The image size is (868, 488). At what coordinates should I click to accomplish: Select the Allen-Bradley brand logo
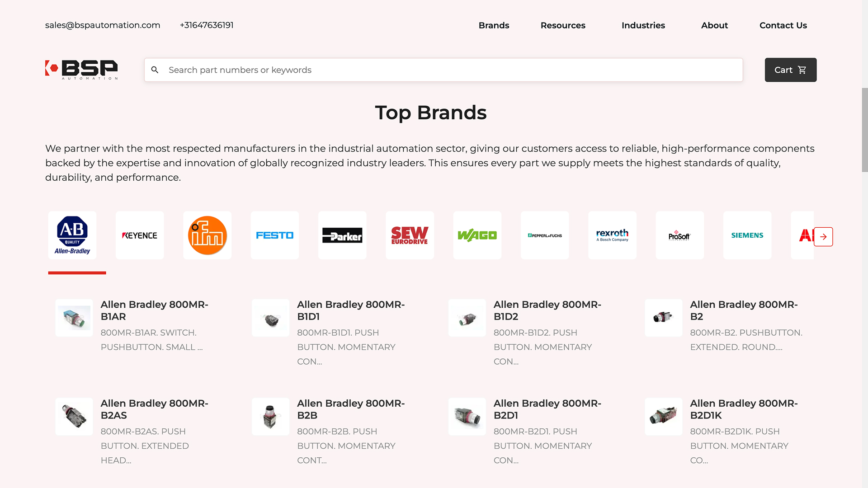click(72, 235)
